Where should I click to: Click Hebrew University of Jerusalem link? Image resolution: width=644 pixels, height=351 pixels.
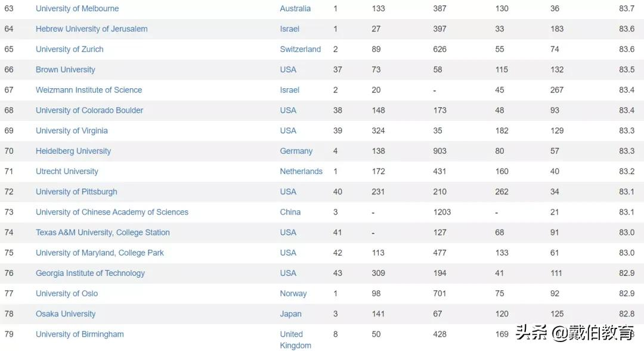click(x=91, y=29)
